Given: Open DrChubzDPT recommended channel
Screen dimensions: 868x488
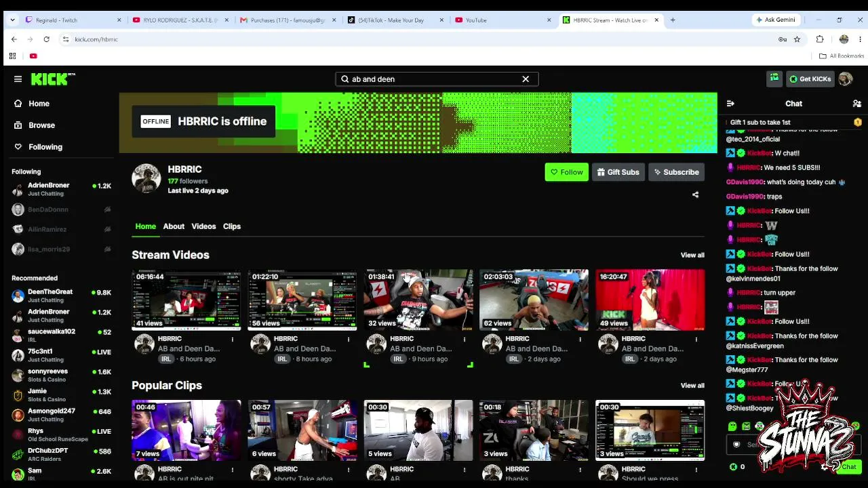Looking at the screenshot, I should [62, 455].
